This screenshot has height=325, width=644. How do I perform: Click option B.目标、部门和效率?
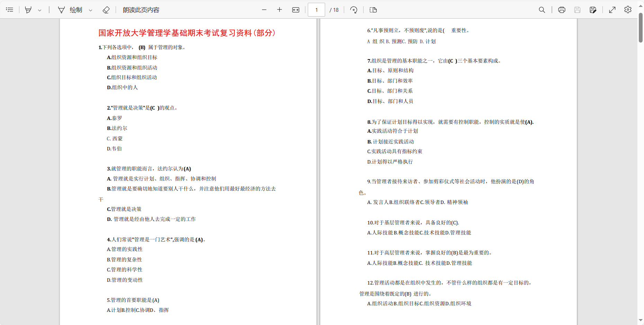(x=390, y=81)
